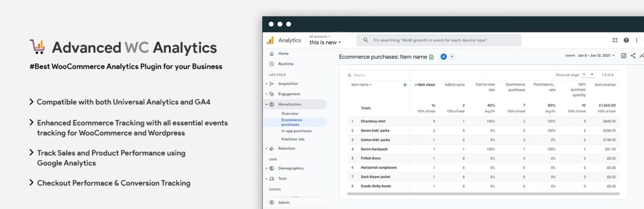Click the £845.00 revenue cell
The image size is (644, 209).
(x=609, y=121)
